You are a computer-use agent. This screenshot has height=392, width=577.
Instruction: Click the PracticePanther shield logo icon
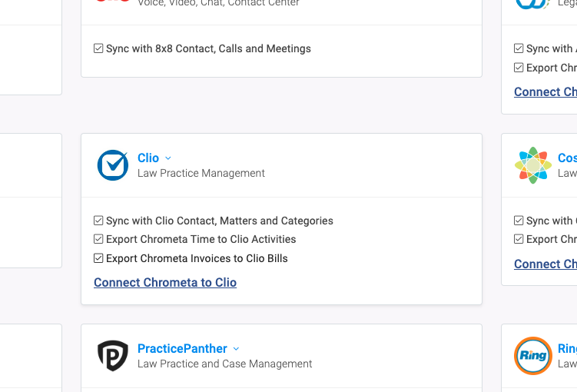113,355
